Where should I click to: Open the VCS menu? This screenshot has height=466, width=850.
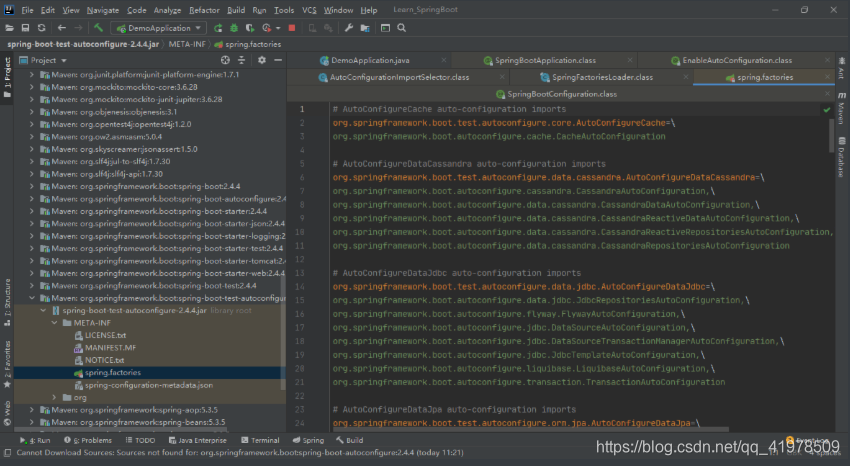[x=309, y=10]
